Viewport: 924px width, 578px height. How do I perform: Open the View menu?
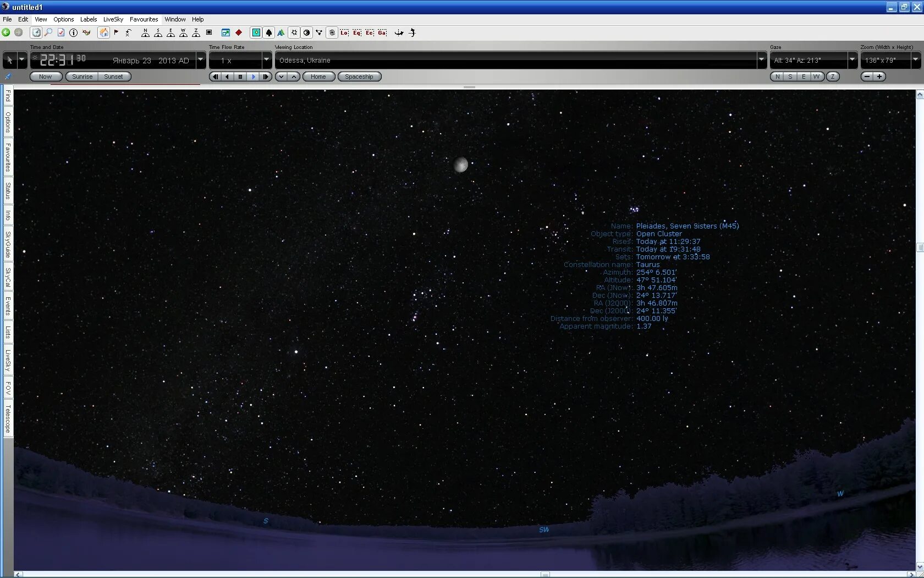41,19
